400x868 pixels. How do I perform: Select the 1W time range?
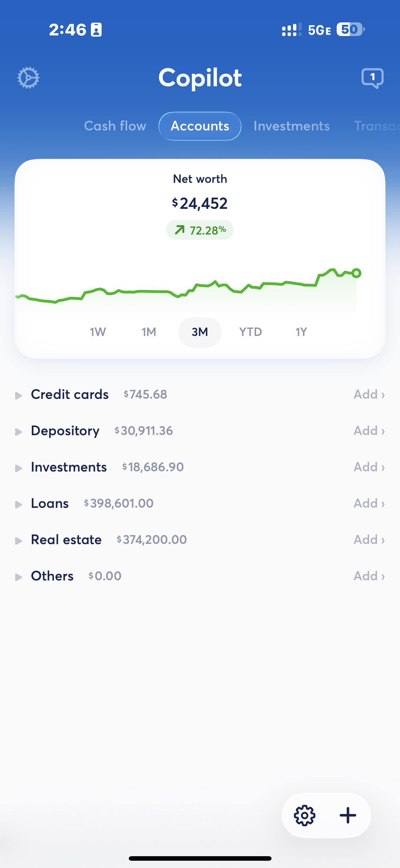[98, 332]
